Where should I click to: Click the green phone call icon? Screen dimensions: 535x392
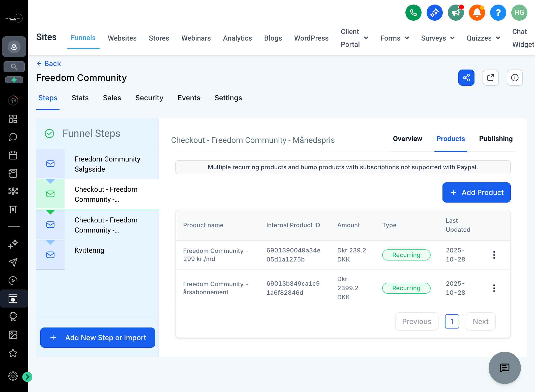pos(413,13)
